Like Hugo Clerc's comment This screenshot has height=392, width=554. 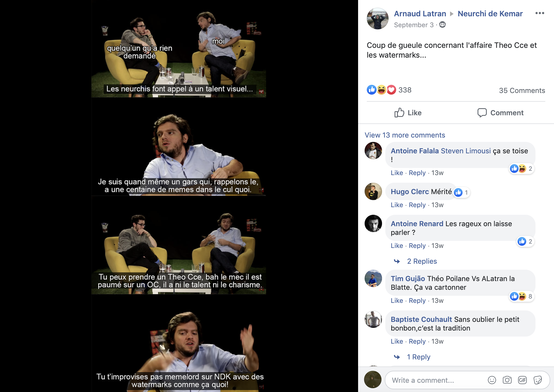pos(397,205)
